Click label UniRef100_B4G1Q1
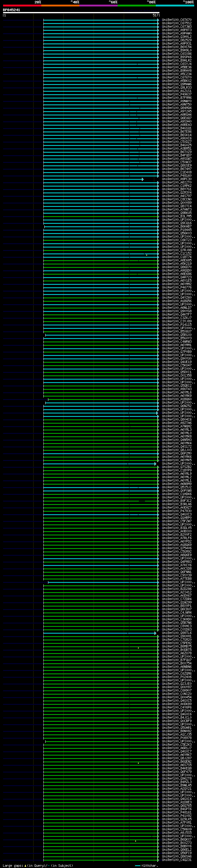 (x=176, y=128)
